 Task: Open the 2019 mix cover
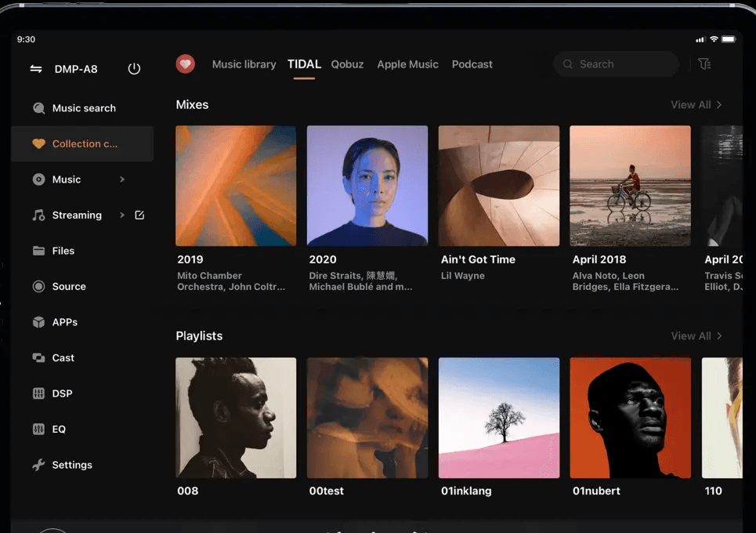tap(236, 186)
